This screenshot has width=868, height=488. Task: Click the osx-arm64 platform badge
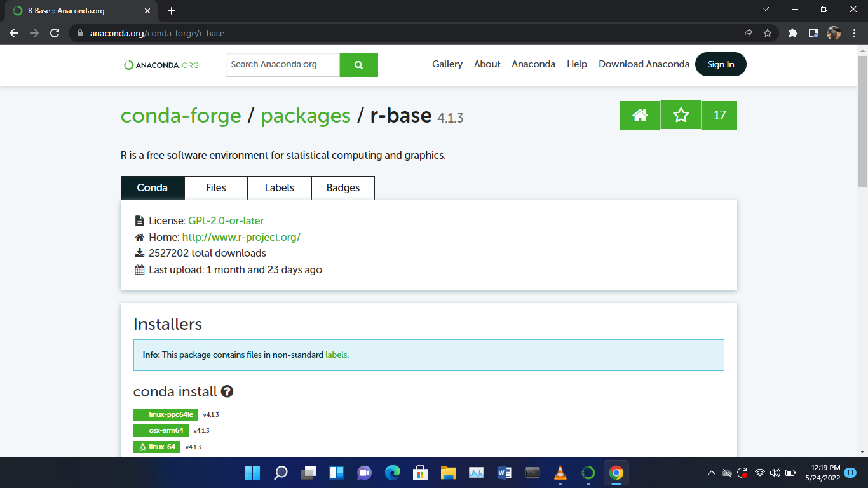[161, 431]
